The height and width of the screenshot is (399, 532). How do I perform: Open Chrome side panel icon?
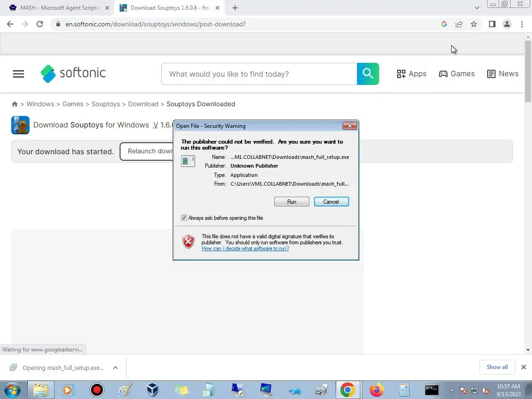[492, 24]
